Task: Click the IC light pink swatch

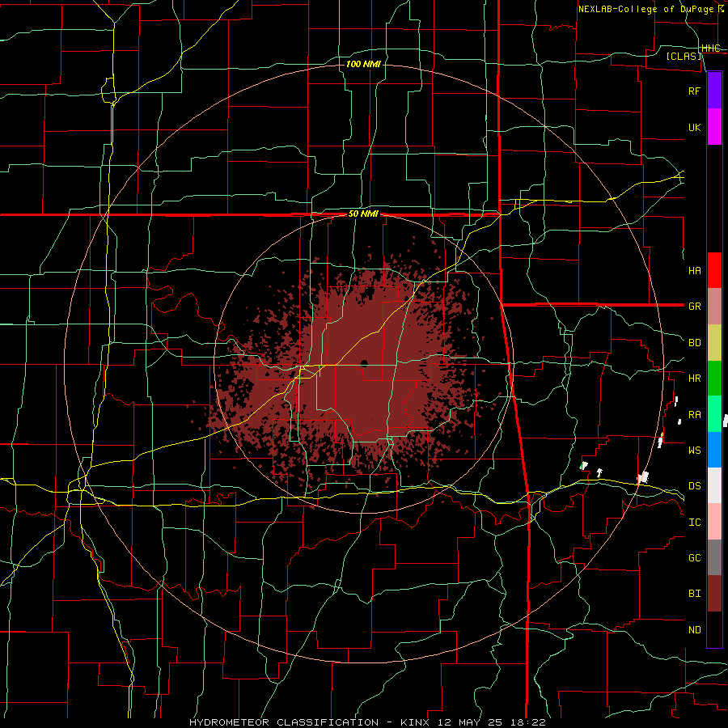Action: pyautogui.click(x=714, y=522)
